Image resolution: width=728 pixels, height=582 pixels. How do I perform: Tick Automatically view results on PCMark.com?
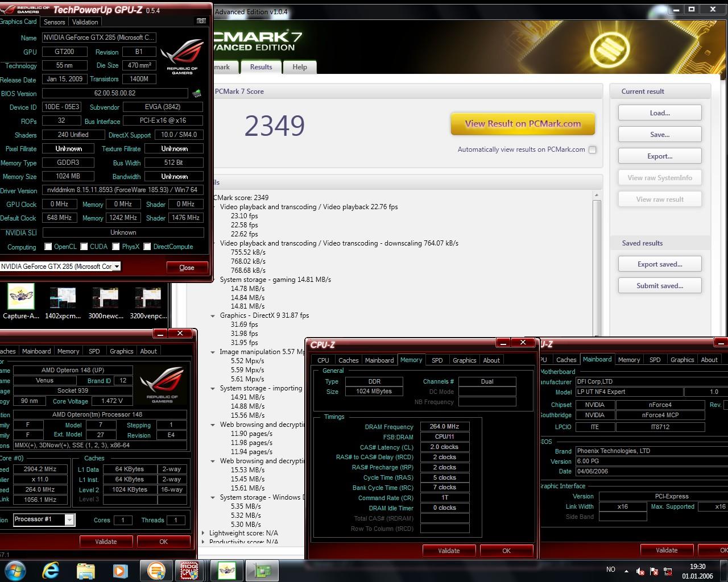pos(593,149)
